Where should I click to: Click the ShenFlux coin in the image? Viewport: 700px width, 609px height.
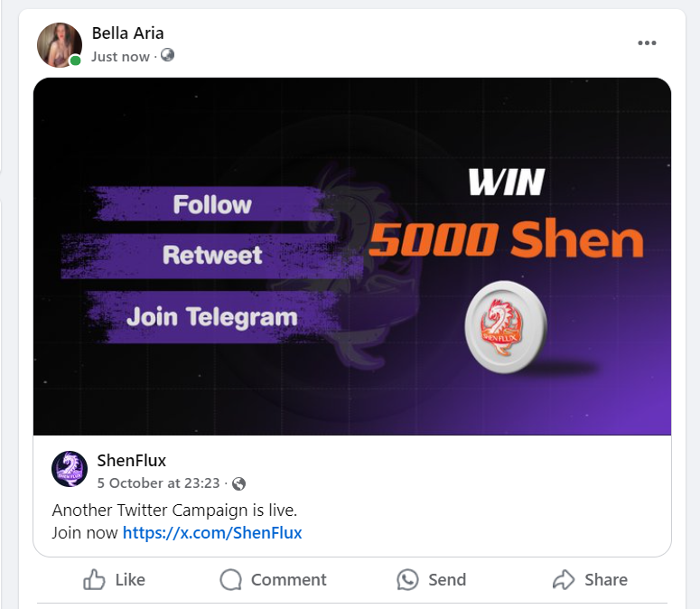tap(506, 326)
